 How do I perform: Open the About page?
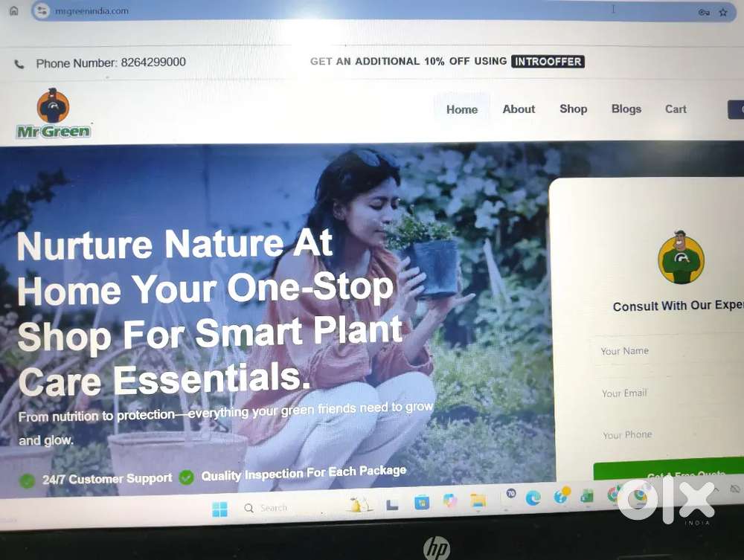tap(519, 109)
